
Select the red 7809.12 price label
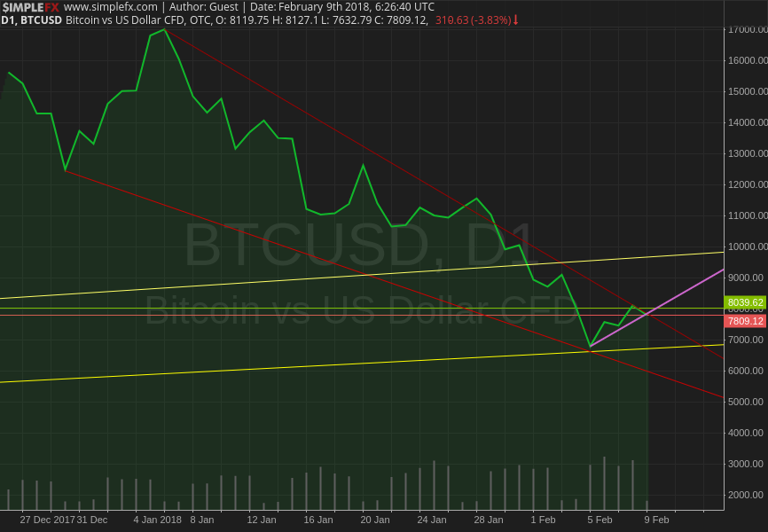745,321
